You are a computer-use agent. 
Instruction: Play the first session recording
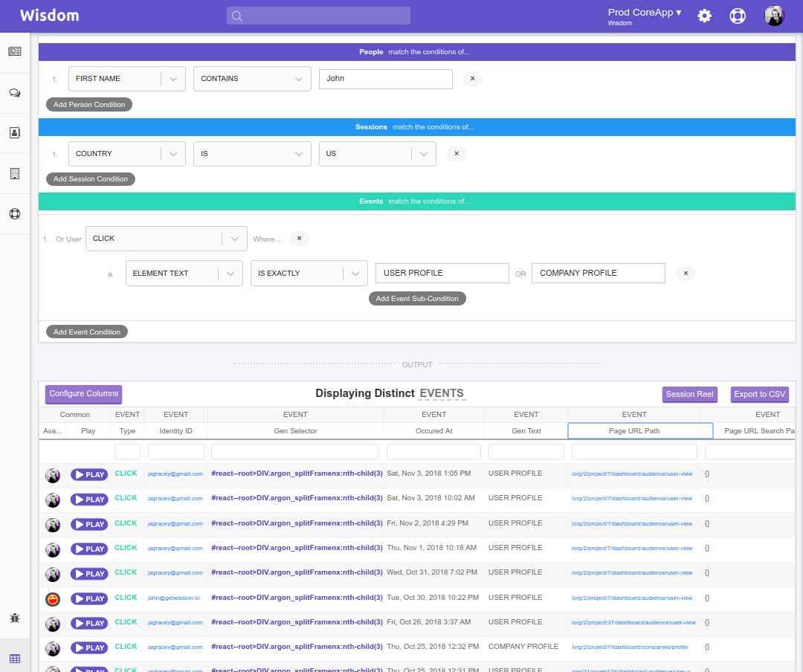point(89,475)
